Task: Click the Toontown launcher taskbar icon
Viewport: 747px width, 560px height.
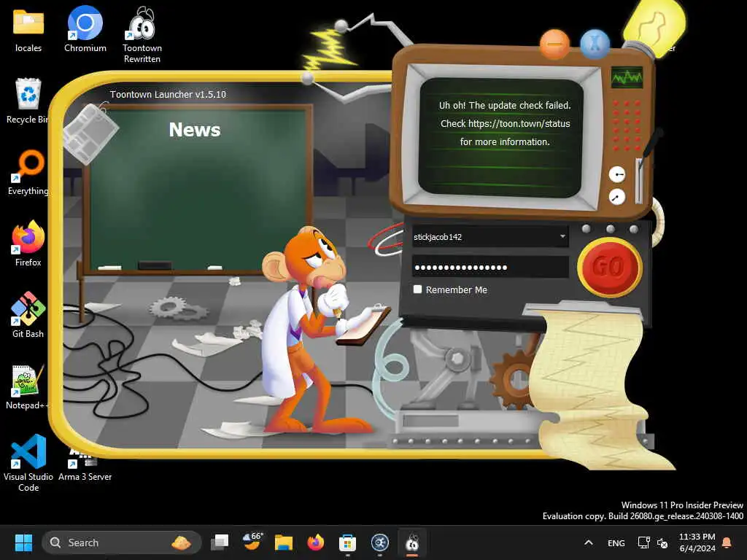Action: click(412, 542)
